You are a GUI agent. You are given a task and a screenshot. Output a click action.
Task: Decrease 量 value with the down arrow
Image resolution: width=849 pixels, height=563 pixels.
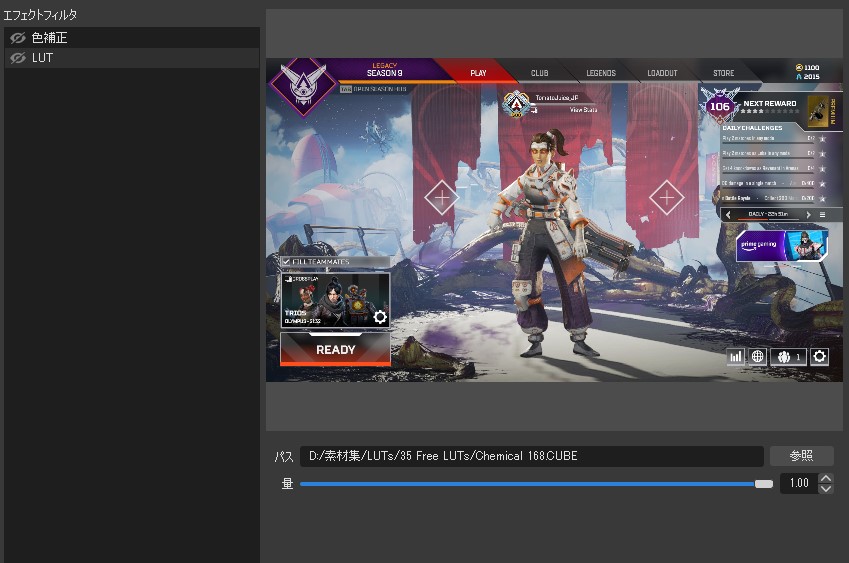(x=825, y=488)
